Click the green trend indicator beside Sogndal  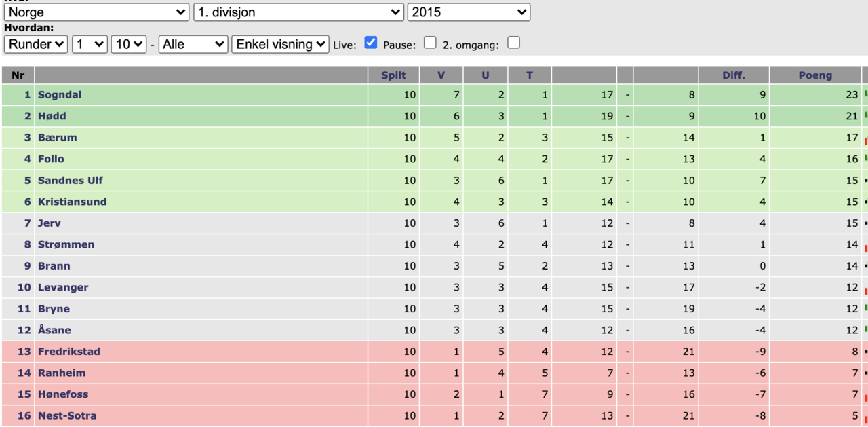865,93
